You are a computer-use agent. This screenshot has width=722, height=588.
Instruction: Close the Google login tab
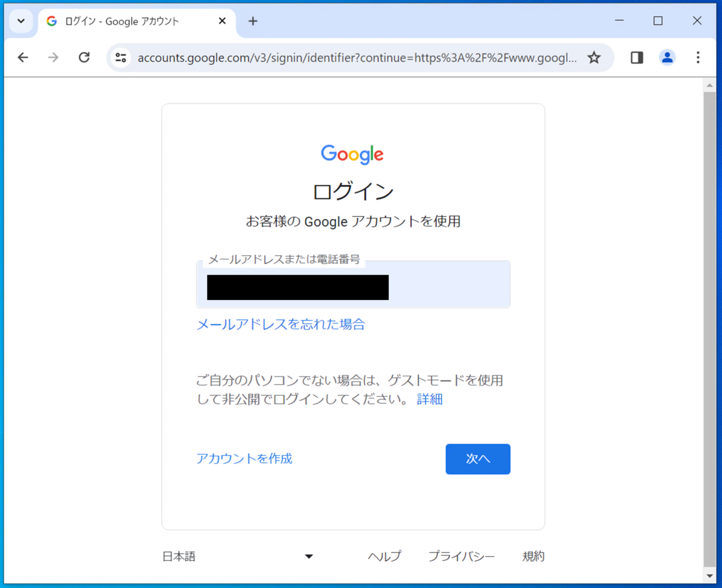coord(222,21)
